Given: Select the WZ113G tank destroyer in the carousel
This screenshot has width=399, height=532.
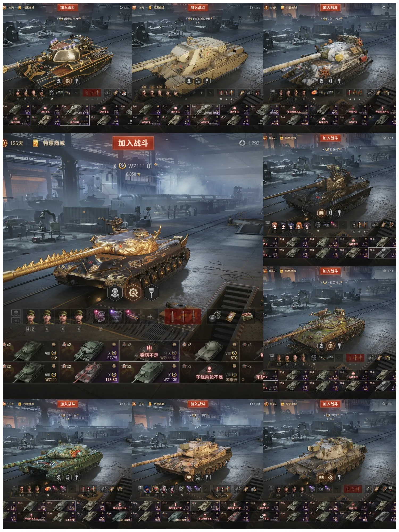Looking at the screenshot, I should tap(149, 372).
